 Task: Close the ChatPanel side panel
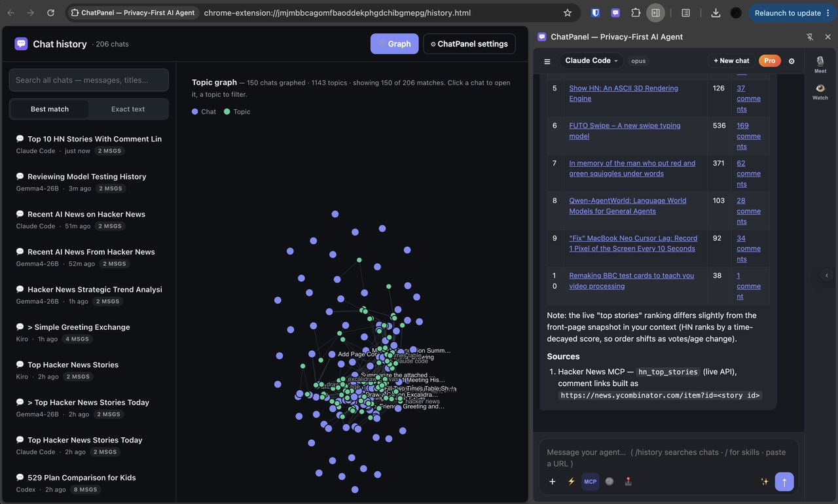point(828,37)
